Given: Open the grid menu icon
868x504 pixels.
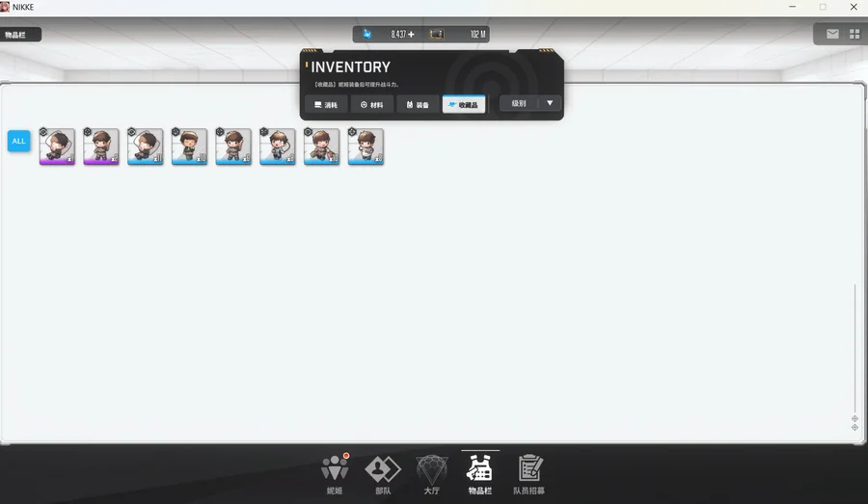Looking at the screenshot, I should pos(854,34).
